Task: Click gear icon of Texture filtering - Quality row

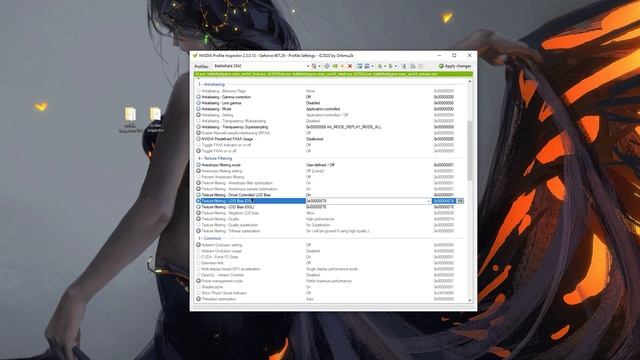Action: 198,219
